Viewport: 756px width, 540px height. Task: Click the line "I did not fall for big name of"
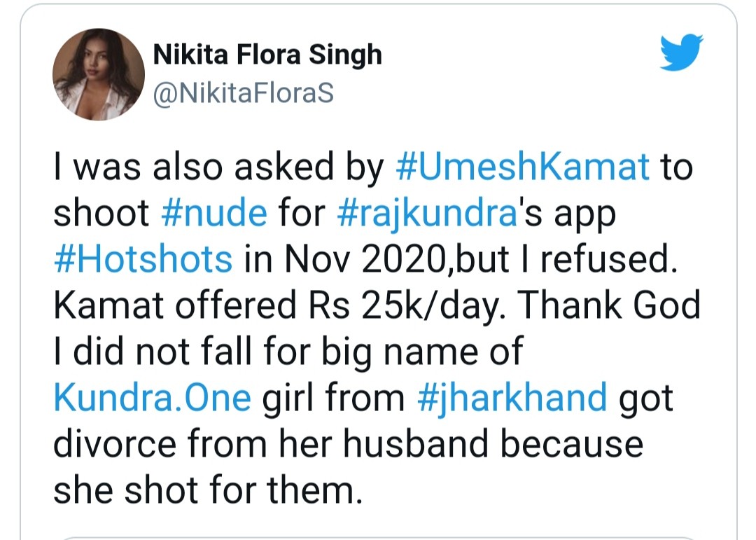288,352
